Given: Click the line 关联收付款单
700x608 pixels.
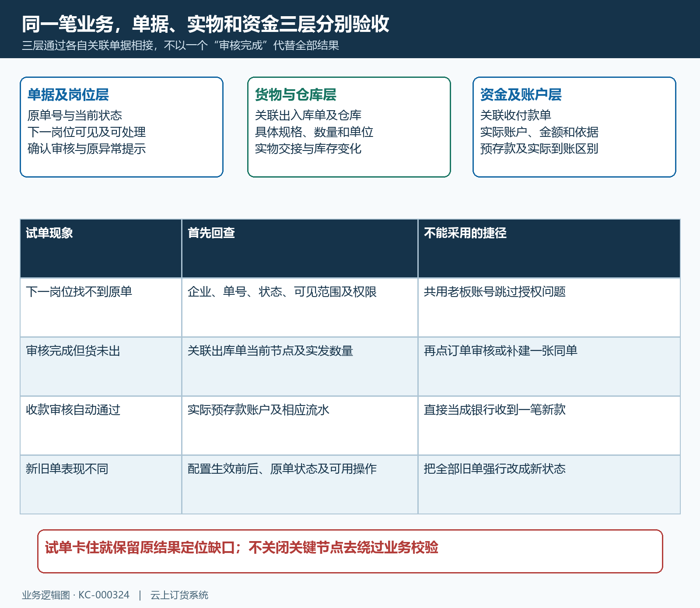Looking at the screenshot, I should [x=515, y=115].
